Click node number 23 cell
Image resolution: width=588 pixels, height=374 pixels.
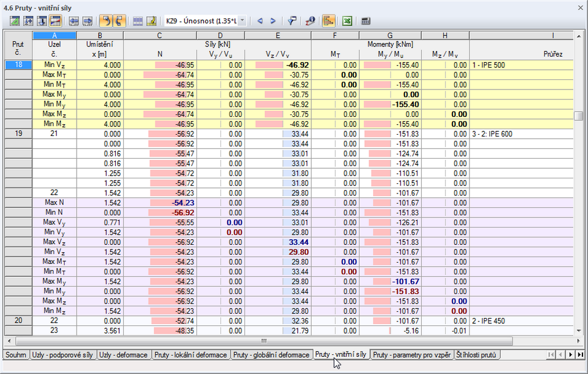click(x=54, y=330)
